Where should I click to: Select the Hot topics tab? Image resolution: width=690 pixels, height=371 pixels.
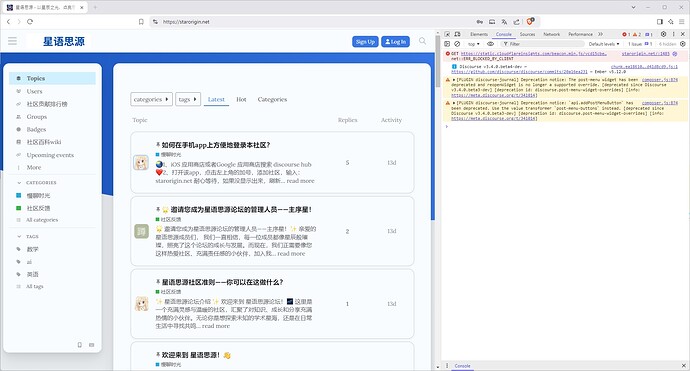241,99
